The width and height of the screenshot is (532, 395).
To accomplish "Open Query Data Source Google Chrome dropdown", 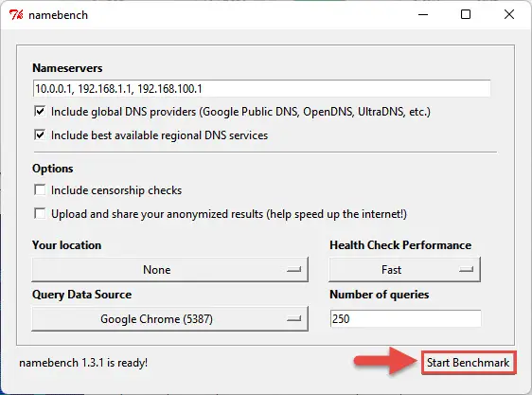I will coord(170,319).
